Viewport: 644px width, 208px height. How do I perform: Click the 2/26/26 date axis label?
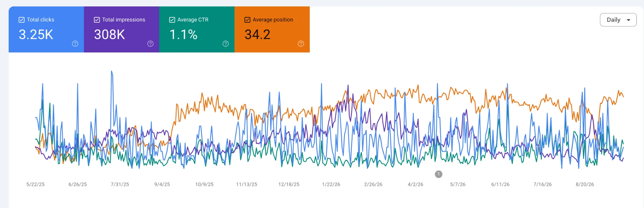pyautogui.click(x=373, y=184)
